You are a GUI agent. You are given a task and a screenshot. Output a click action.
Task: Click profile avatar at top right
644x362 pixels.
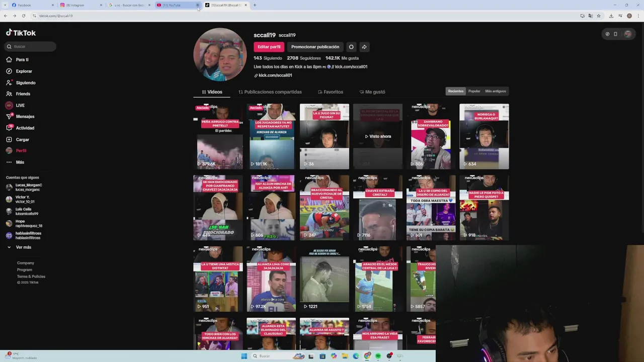pos(627,34)
